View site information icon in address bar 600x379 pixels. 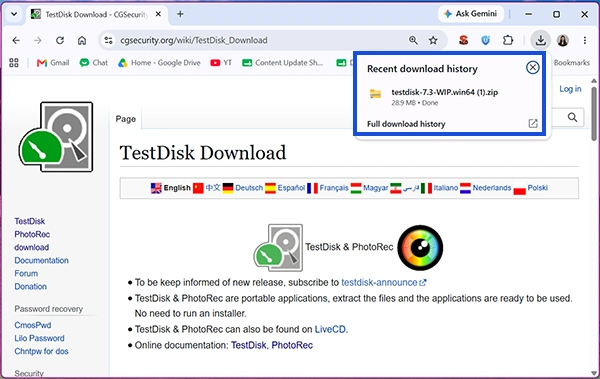click(108, 40)
